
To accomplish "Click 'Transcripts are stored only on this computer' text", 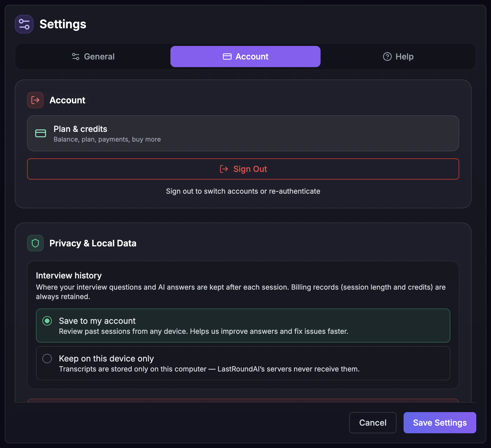I will (209, 369).
